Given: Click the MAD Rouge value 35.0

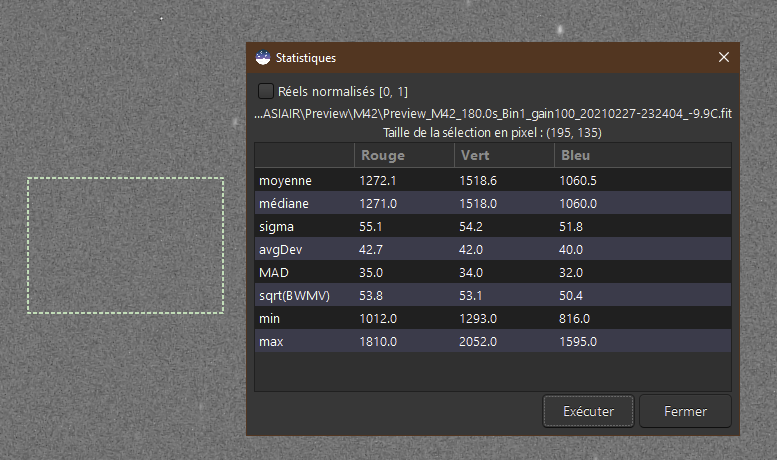Looking at the screenshot, I should (x=371, y=273).
